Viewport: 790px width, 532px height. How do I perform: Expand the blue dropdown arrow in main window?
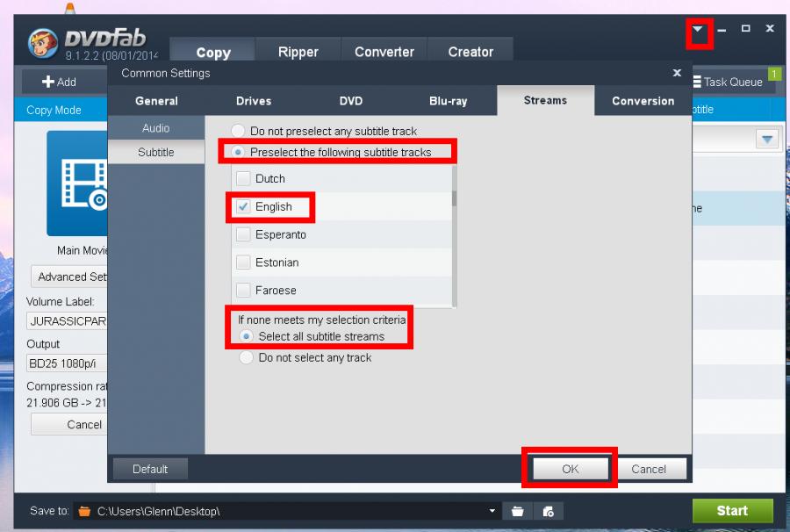[x=767, y=139]
